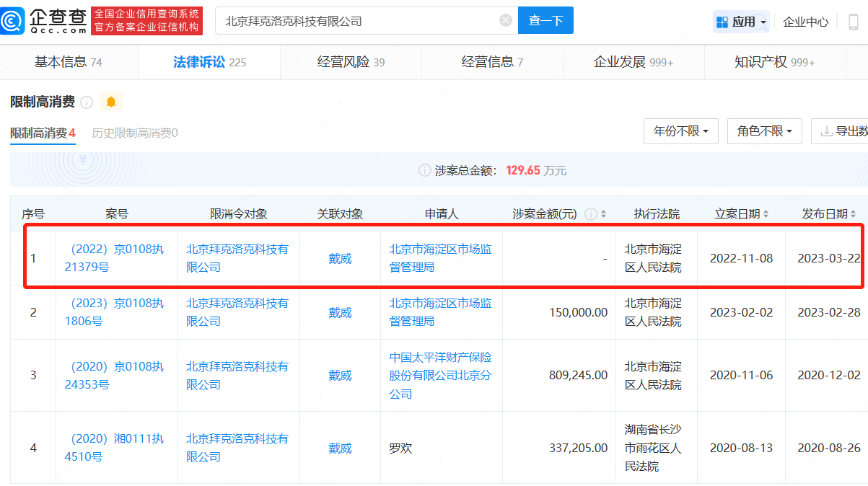Sort by 立案日期 using the sort arrows

(x=766, y=214)
